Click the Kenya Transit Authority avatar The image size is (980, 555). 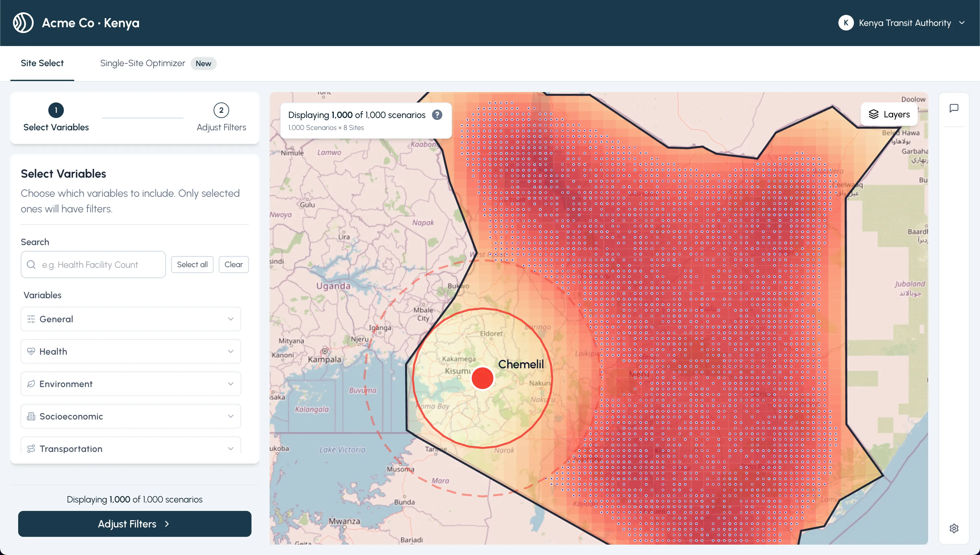click(846, 23)
